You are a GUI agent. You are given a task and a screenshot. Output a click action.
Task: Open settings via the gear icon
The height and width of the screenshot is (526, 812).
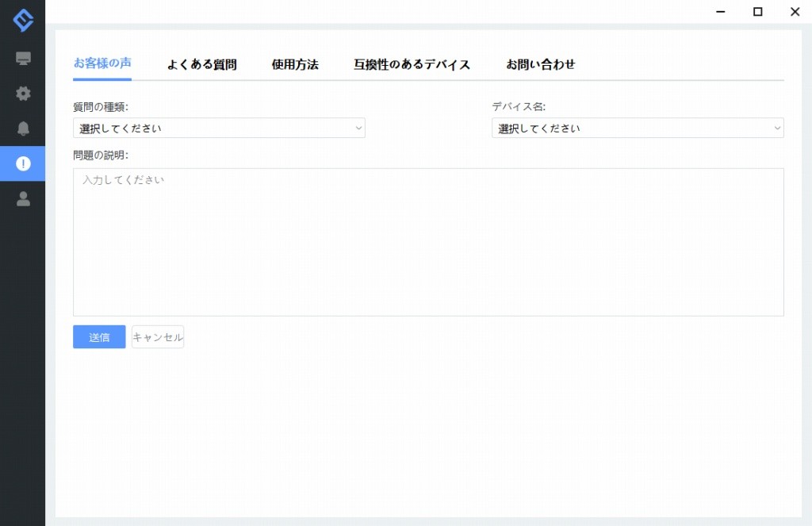[23, 94]
